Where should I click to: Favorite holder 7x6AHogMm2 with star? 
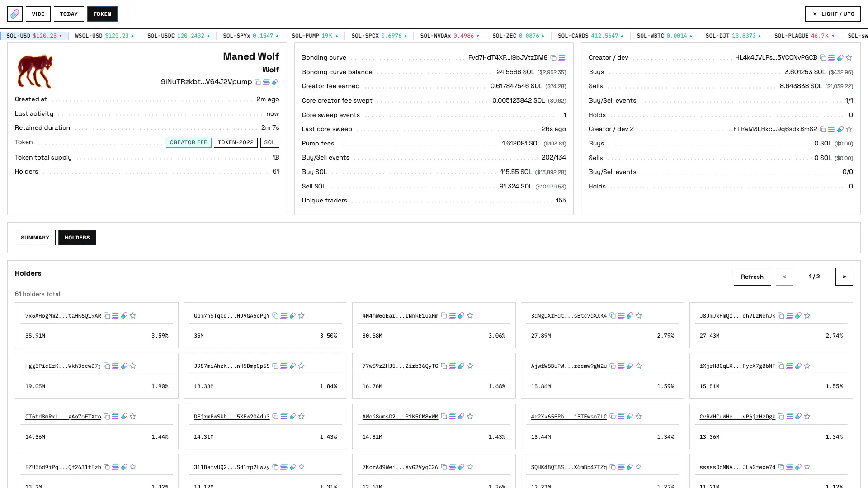coord(133,316)
